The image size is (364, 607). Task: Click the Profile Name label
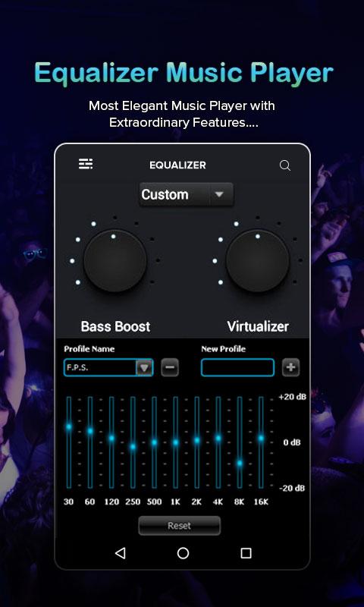(89, 349)
